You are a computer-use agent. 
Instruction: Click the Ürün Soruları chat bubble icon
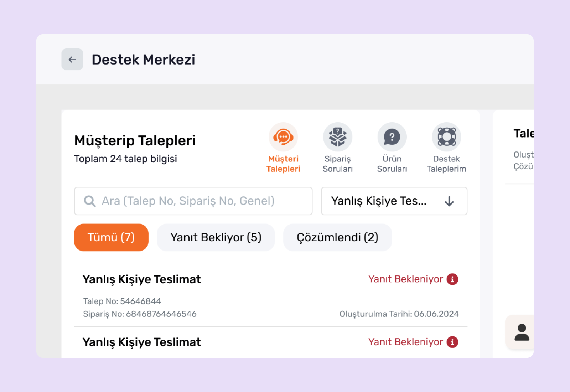tap(392, 136)
